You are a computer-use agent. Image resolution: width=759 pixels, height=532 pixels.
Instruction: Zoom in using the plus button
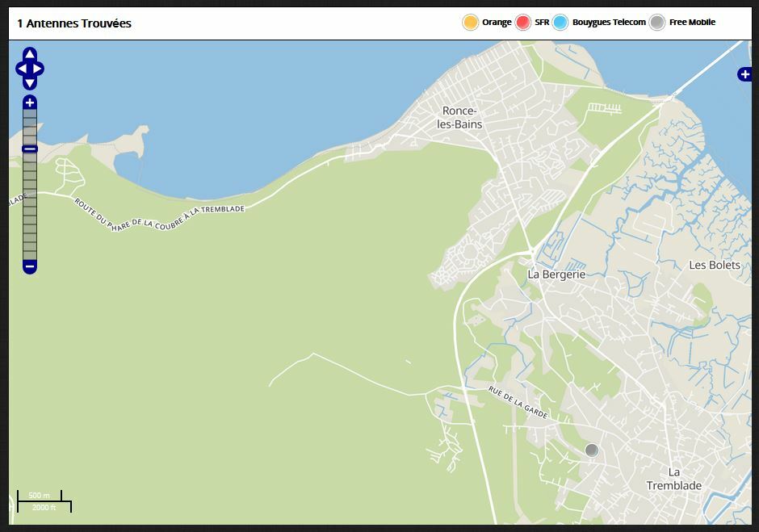(x=30, y=103)
